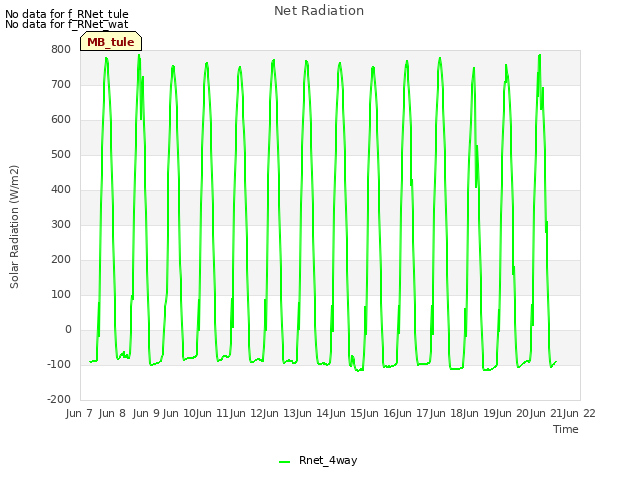Click the 500 y-axis tick label
This screenshot has width=640, height=480.
point(61,155)
